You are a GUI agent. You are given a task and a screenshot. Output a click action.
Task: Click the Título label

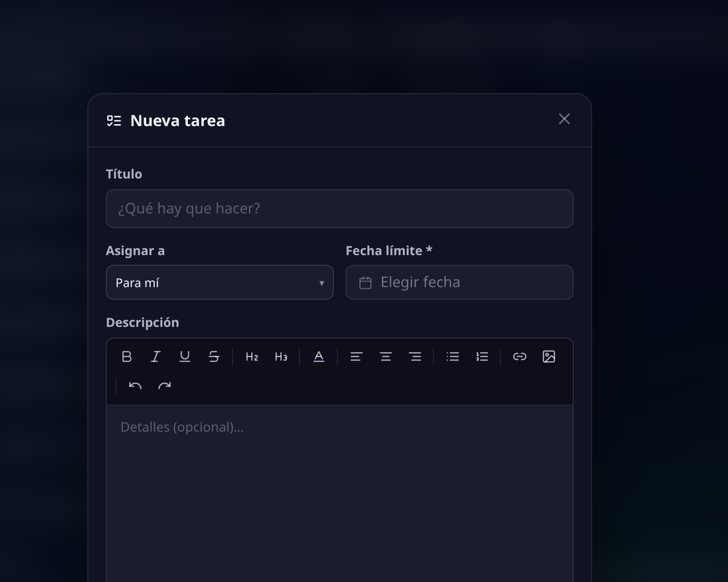(x=124, y=174)
